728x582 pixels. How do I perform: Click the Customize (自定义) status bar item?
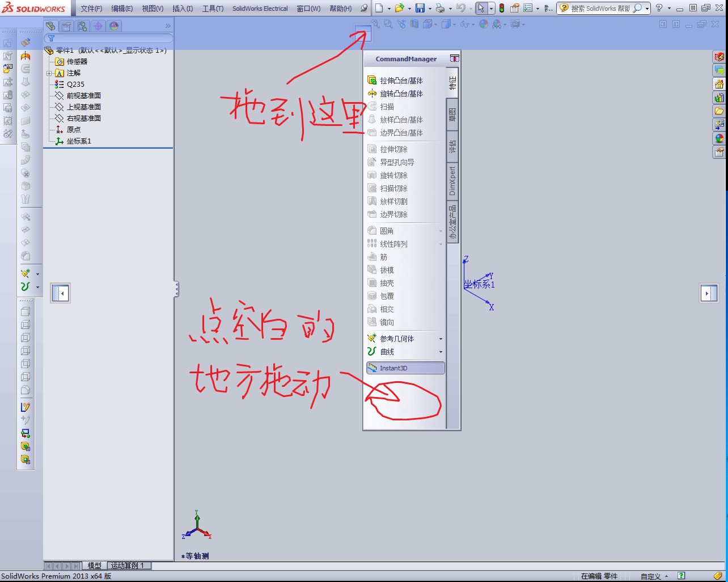coord(654,576)
